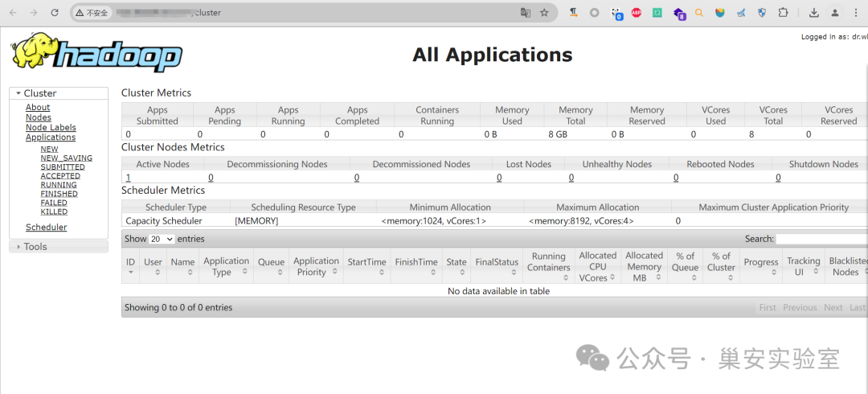Reload the page with the refresh icon
The height and width of the screenshot is (394, 868).
click(55, 13)
